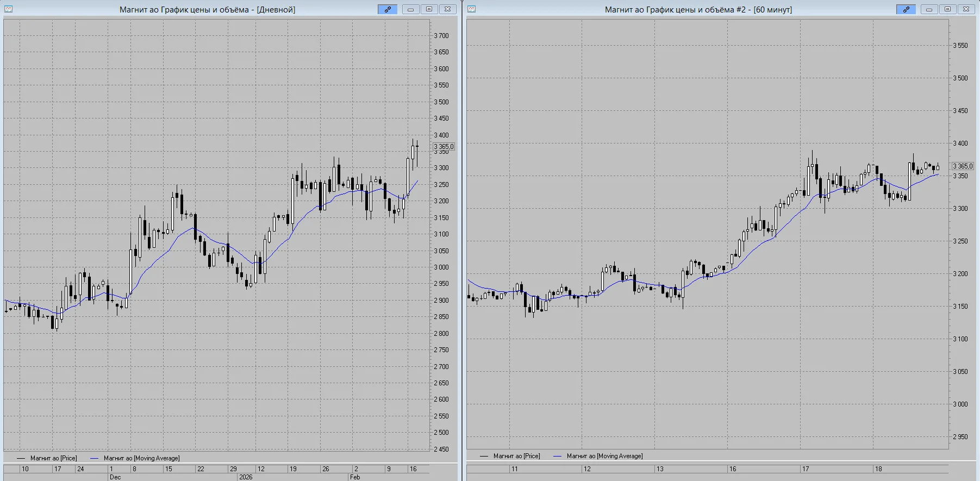Screen dimensions: 980x481
Task: Restore down the Дневной chart window
Action: point(429,9)
